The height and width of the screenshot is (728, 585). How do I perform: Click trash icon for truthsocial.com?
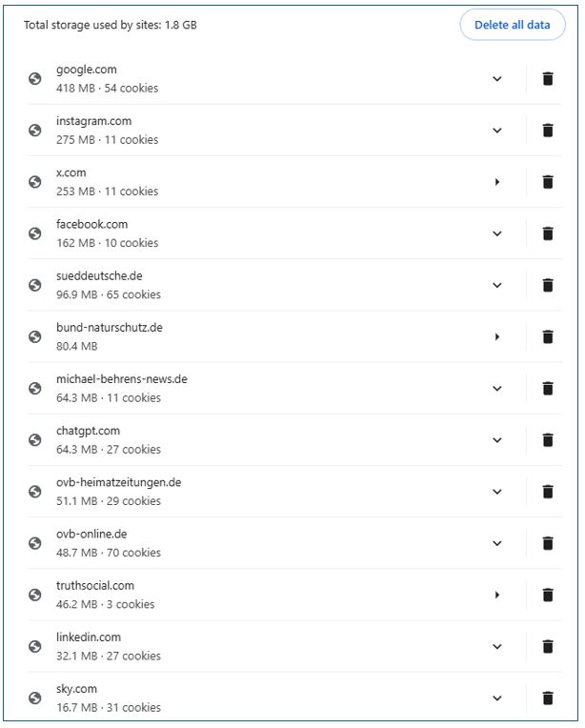click(548, 596)
